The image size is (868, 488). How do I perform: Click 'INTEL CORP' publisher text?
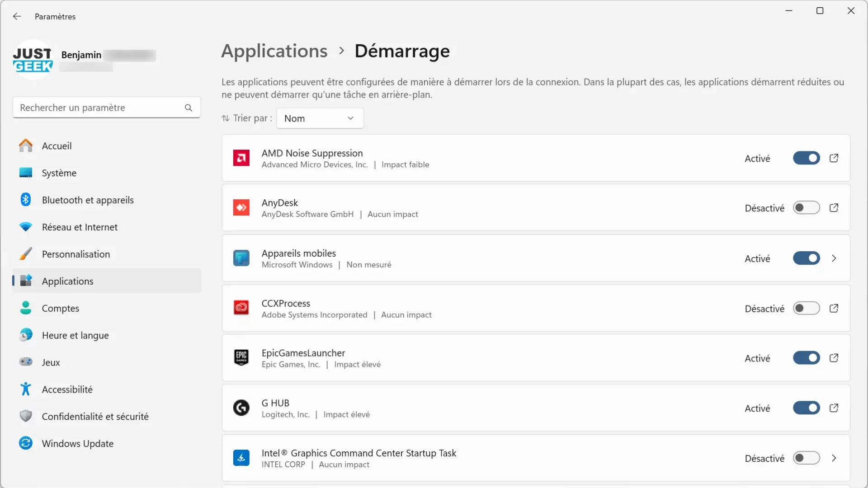283,465
